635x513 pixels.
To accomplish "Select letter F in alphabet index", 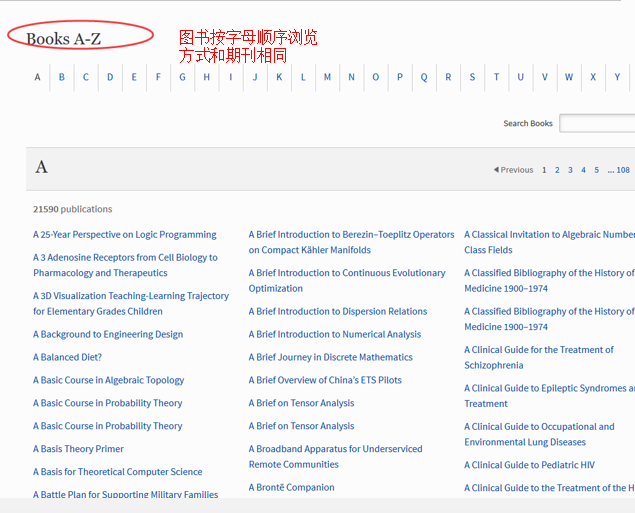I will pos(158,77).
